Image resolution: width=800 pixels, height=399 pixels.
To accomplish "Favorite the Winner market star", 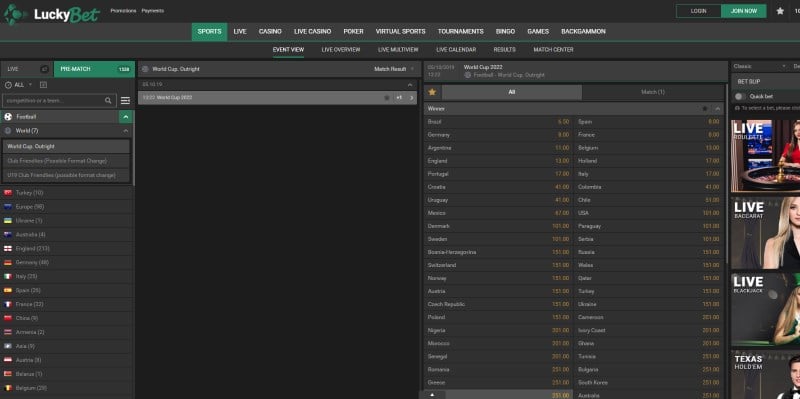I will coord(705,109).
